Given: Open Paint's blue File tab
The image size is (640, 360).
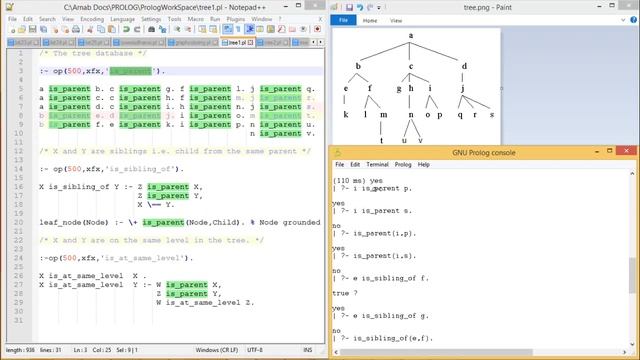Looking at the screenshot, I should [343, 20].
